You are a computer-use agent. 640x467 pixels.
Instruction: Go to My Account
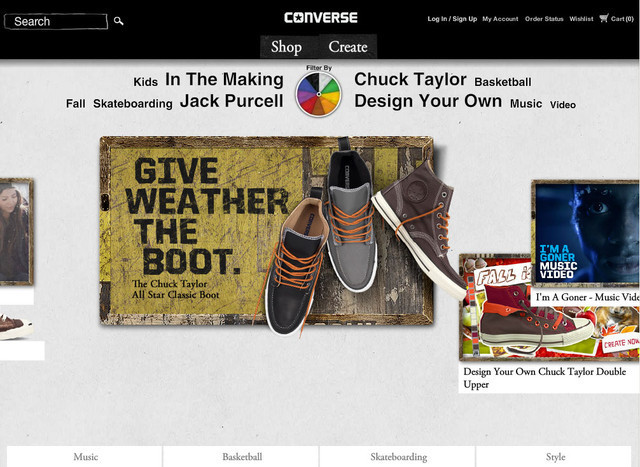[x=500, y=19]
